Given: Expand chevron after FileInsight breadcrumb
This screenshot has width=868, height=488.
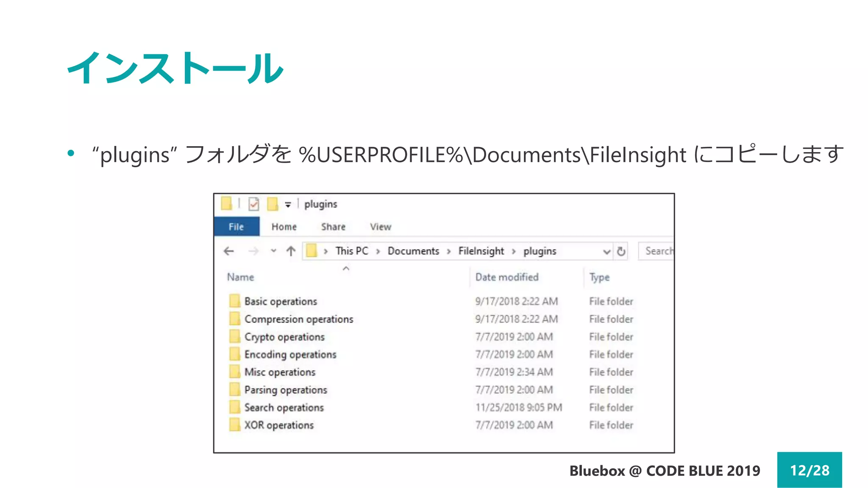Looking at the screenshot, I should (514, 252).
